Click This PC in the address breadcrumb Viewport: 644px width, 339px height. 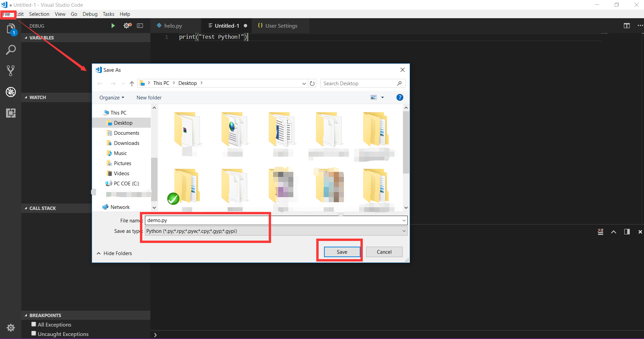161,83
